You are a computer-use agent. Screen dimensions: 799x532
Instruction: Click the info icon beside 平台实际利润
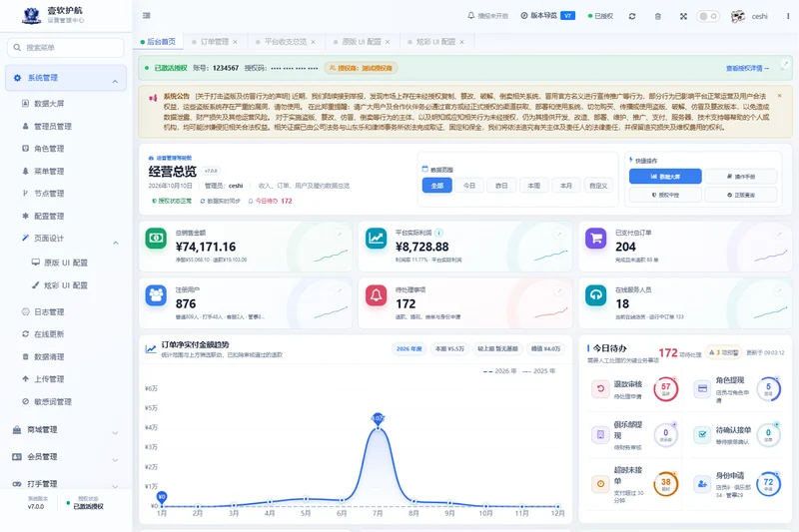[438, 233]
